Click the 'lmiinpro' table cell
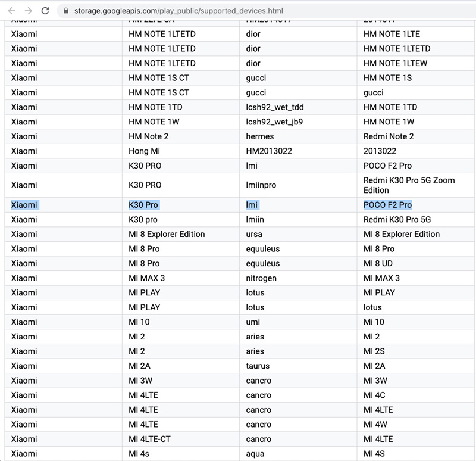476x461 pixels. coord(262,185)
